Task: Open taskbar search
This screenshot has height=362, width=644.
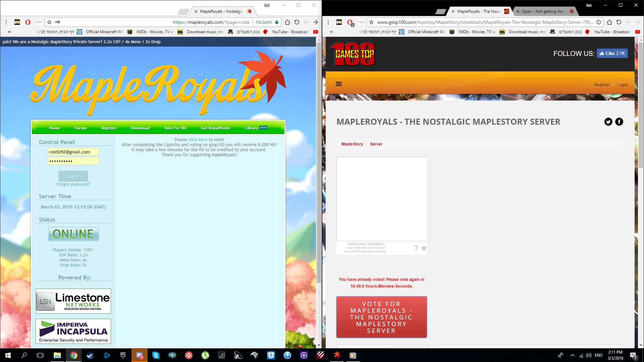Action: tap(24, 355)
